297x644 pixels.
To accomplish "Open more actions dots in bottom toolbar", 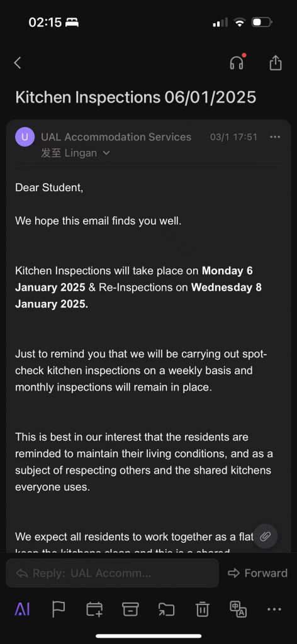I will coord(274,609).
